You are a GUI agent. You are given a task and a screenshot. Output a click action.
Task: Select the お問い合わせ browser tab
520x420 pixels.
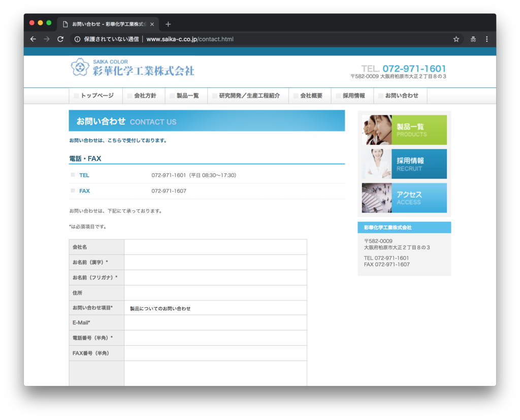point(108,24)
